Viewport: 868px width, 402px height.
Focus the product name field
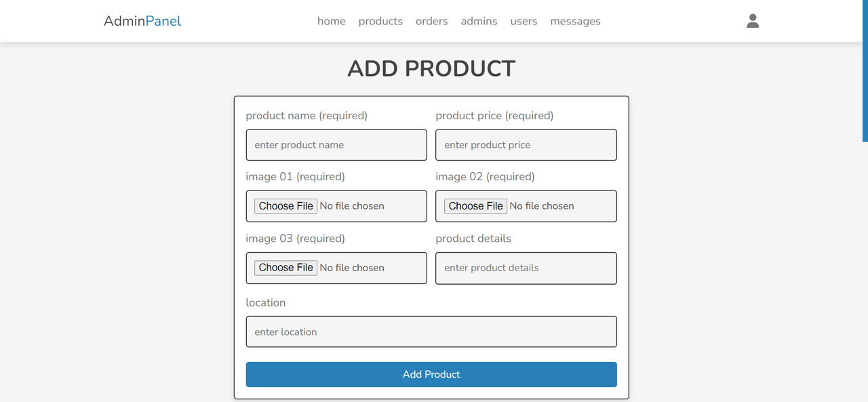(x=336, y=145)
